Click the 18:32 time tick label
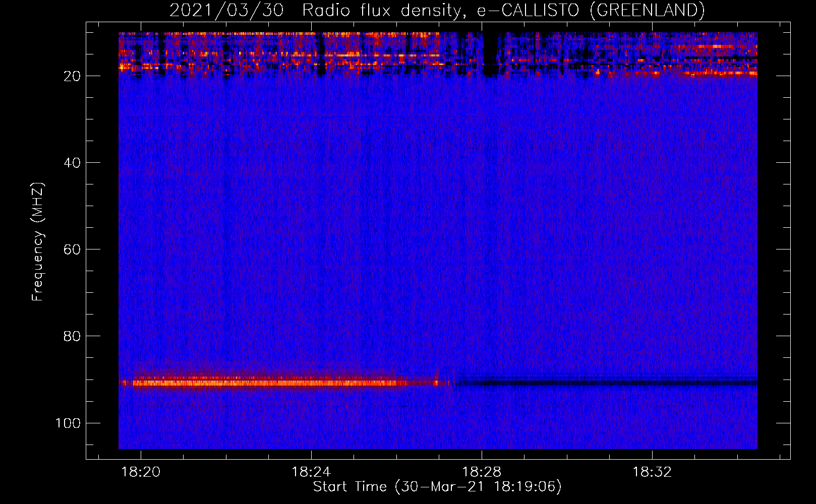 coord(652,472)
